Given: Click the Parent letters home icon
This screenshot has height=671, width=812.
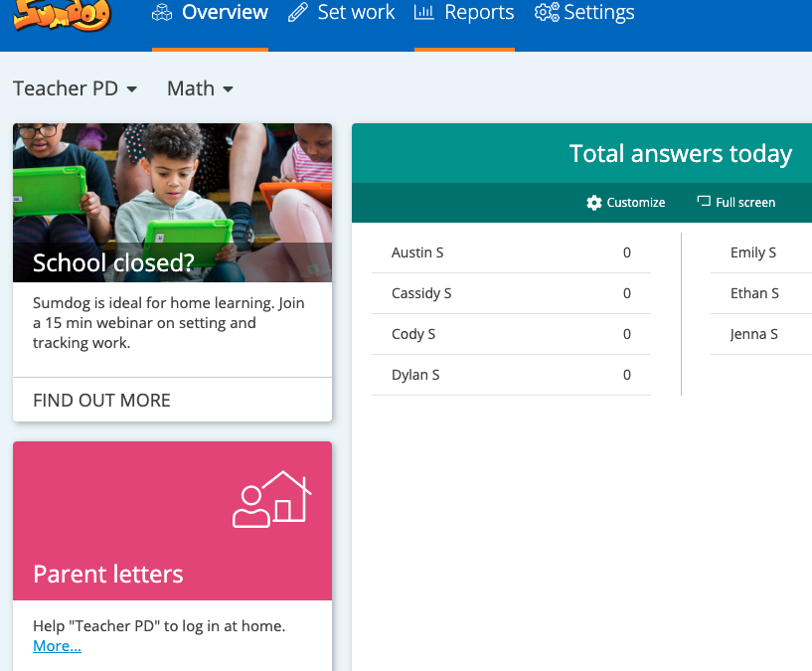Looking at the screenshot, I should 272,499.
